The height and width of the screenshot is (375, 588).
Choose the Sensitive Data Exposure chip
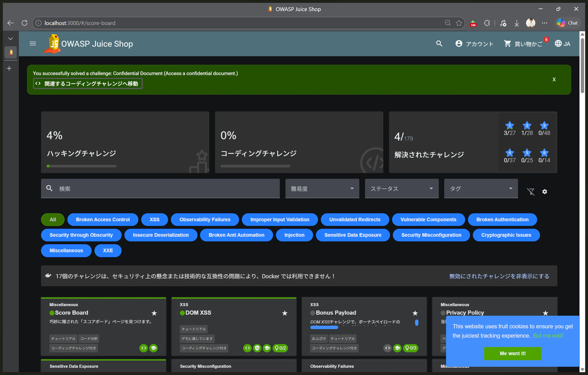(353, 235)
